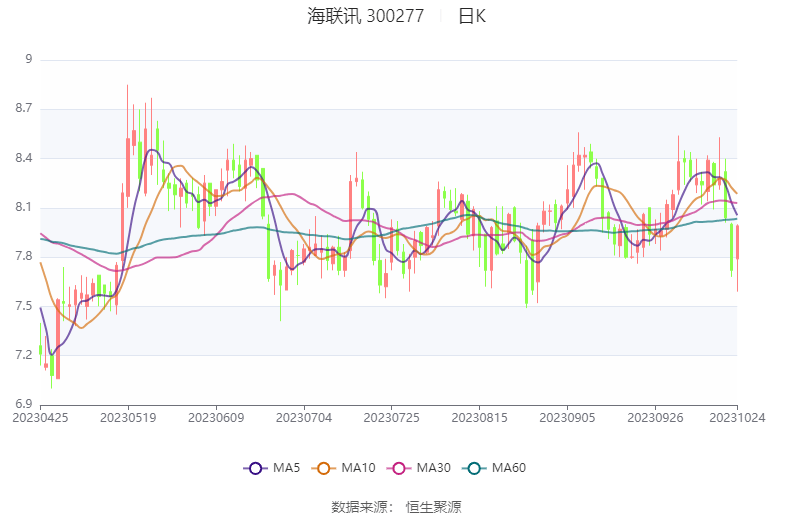Image resolution: width=793 pixels, height=517 pixels.
Task: Click the chart title 海联讯 300277
Action: [x=365, y=16]
